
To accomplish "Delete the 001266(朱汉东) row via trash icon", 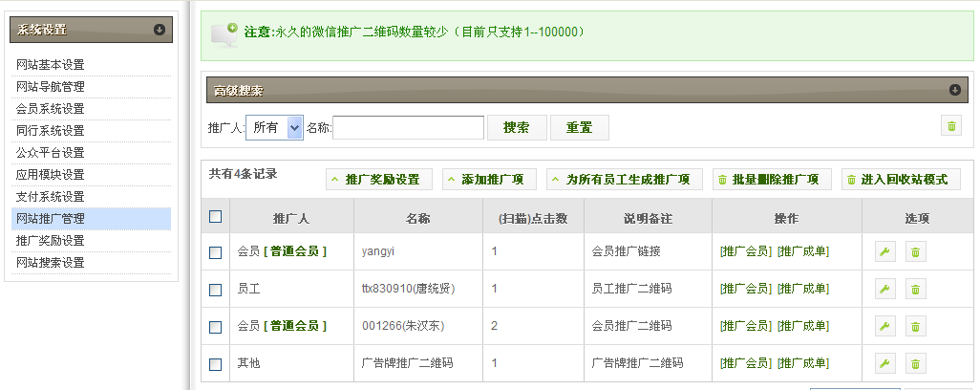I will pyautogui.click(x=915, y=327).
